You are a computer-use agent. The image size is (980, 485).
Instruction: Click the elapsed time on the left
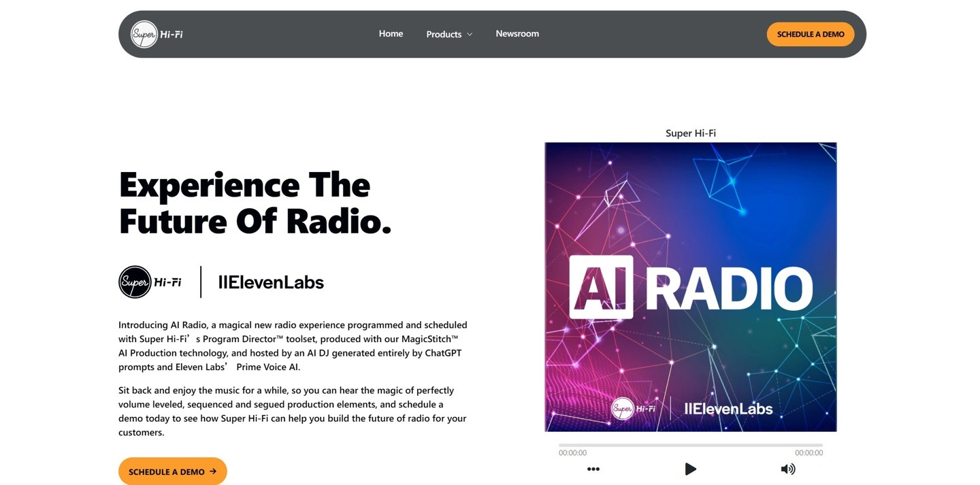click(572, 453)
